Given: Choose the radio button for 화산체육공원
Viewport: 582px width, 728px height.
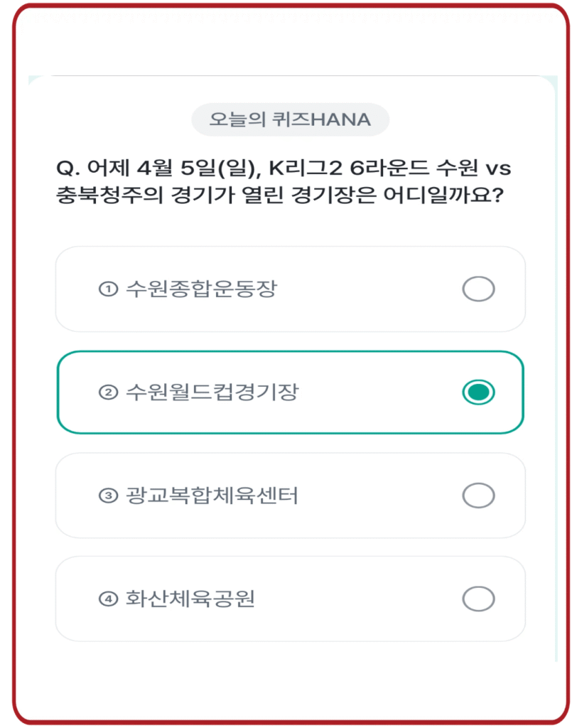Looking at the screenshot, I should click(x=480, y=597).
